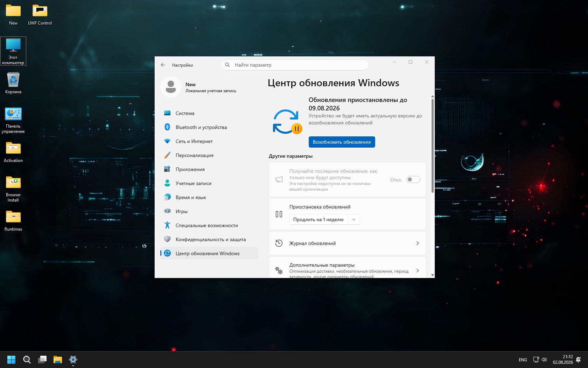Select the Activation desktop folder

point(13,152)
